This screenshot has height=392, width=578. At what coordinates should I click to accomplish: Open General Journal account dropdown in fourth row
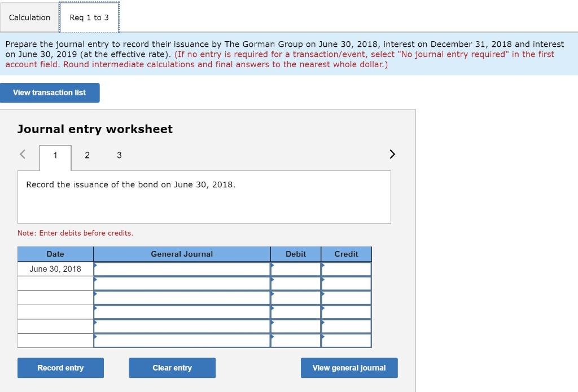coord(182,312)
